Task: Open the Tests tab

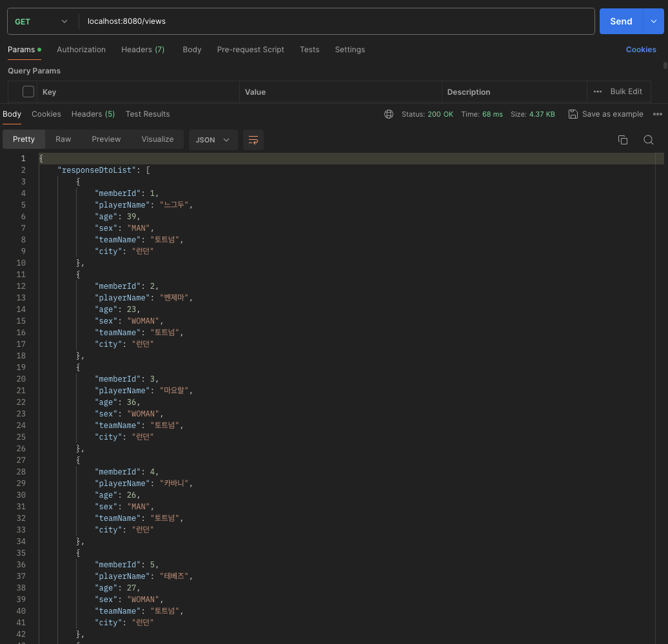Action: tap(309, 50)
